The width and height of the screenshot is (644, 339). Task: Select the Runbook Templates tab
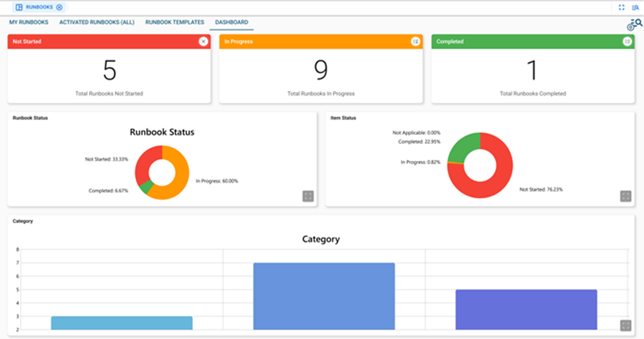pos(174,22)
